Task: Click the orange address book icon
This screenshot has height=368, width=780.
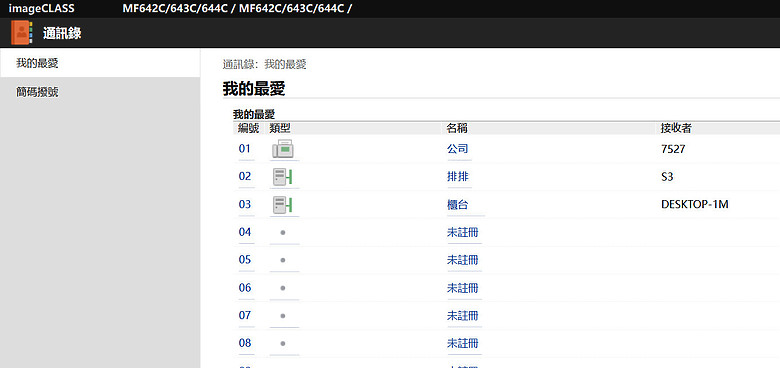Action: pos(22,33)
